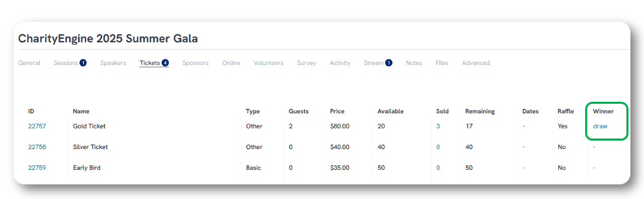The width and height of the screenshot is (644, 199).
Task: Click the $35.00 price cell
Action: point(340,168)
